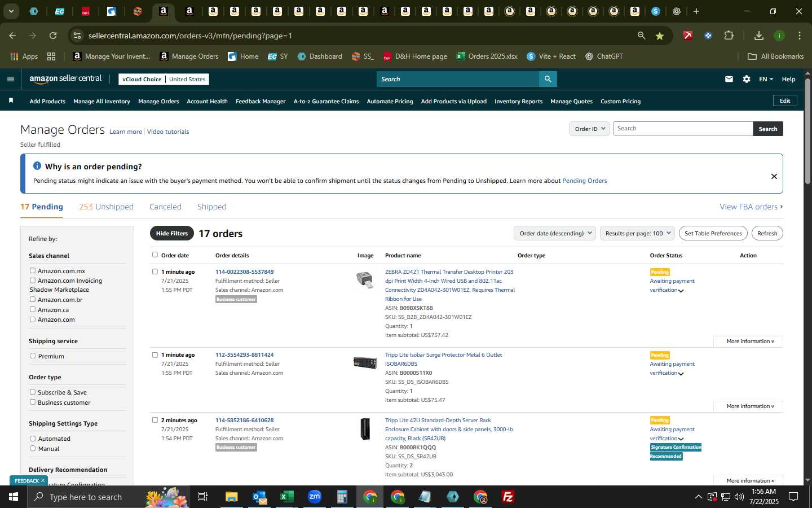Open the Chrome three-dot menu
The height and width of the screenshot is (508, 812).
[799, 36]
